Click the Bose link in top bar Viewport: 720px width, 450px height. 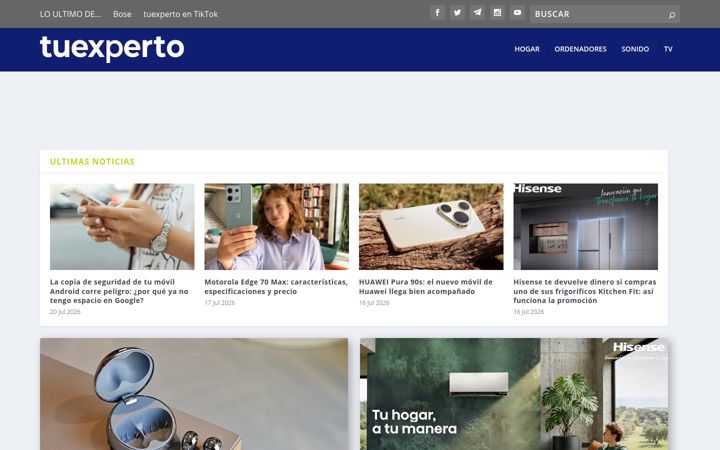pos(122,14)
